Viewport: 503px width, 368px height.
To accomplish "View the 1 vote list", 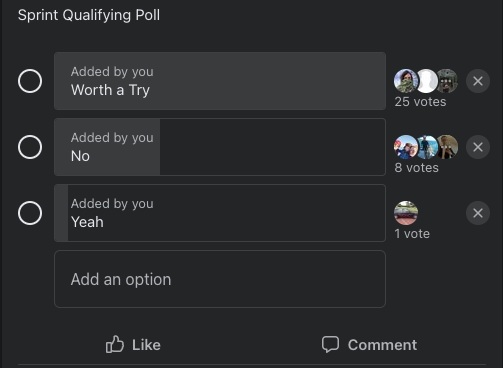I will pos(412,234).
